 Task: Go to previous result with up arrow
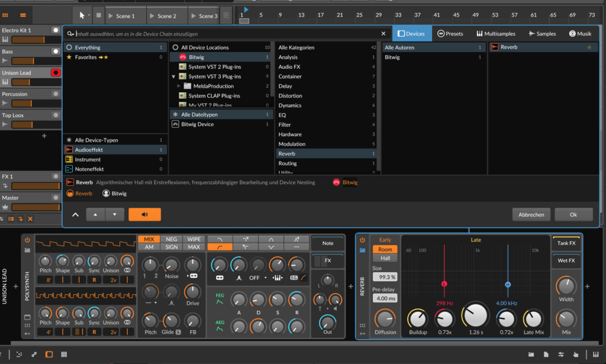(x=95, y=214)
